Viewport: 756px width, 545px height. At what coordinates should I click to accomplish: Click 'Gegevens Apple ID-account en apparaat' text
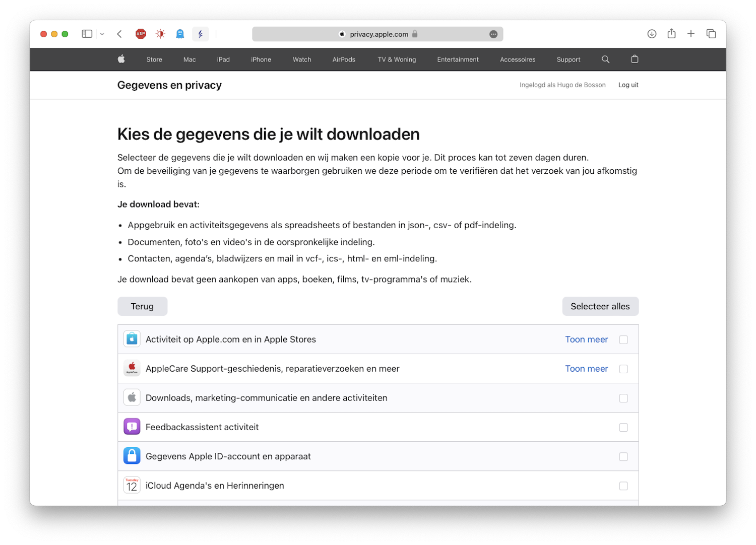(x=228, y=456)
